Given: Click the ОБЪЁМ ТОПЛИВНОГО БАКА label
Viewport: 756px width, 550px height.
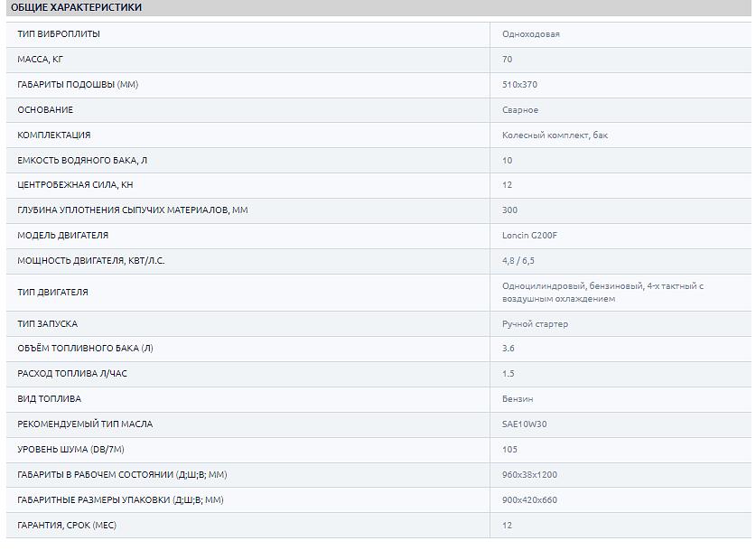Looking at the screenshot, I should point(79,349).
